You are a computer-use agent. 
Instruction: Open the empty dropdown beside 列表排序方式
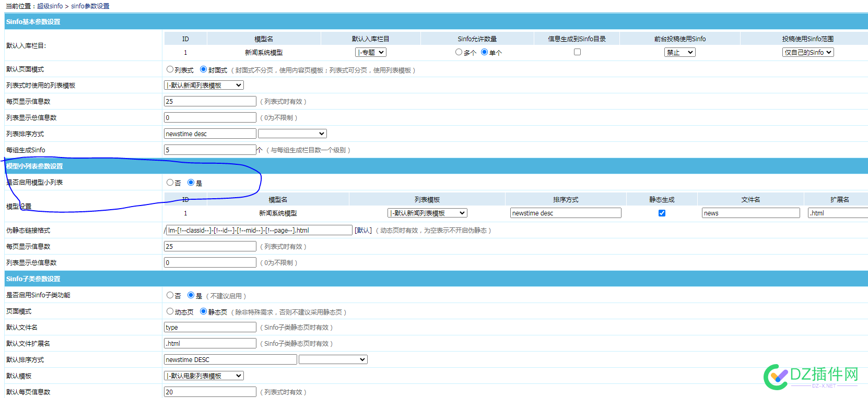point(292,134)
